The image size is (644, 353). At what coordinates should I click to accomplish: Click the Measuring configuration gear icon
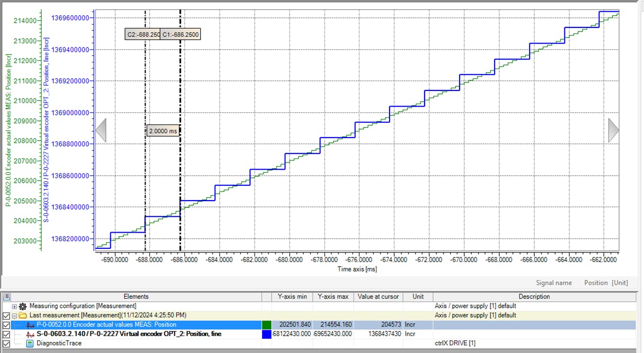[23, 306]
